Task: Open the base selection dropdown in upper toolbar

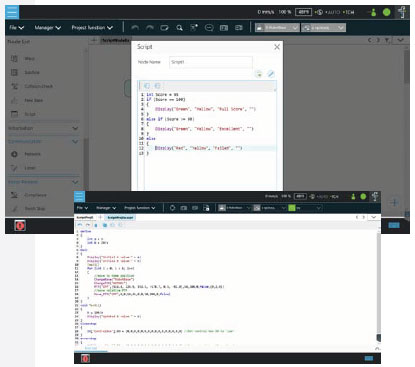Action: [x=277, y=28]
